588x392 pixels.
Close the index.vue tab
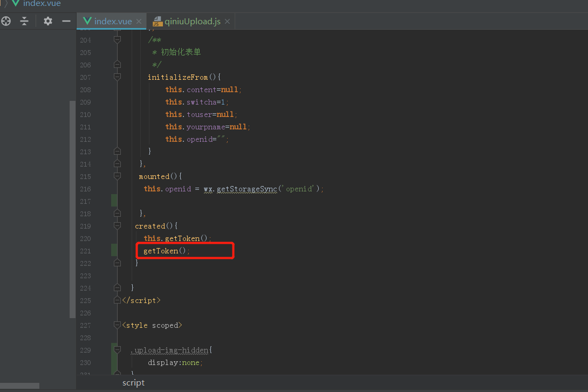click(x=139, y=22)
